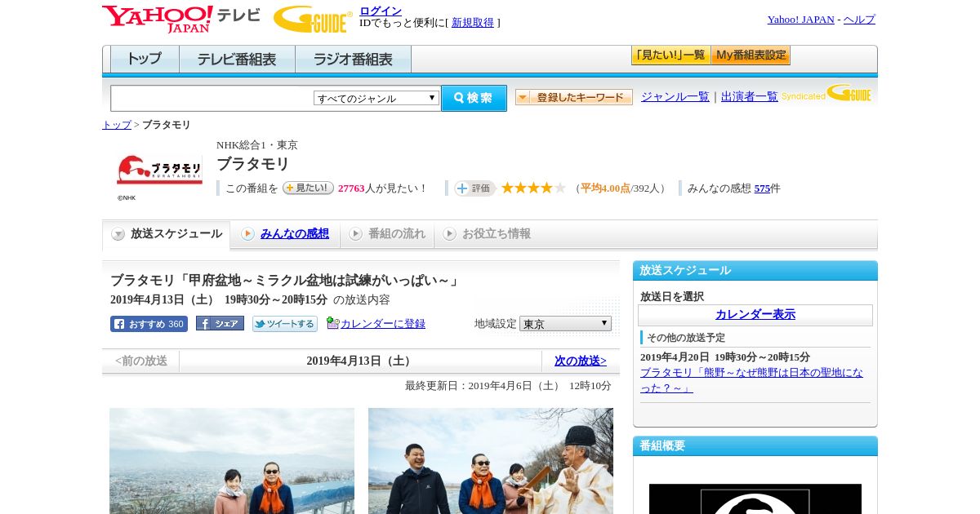Click the 評価 plus rating button

[x=474, y=188]
